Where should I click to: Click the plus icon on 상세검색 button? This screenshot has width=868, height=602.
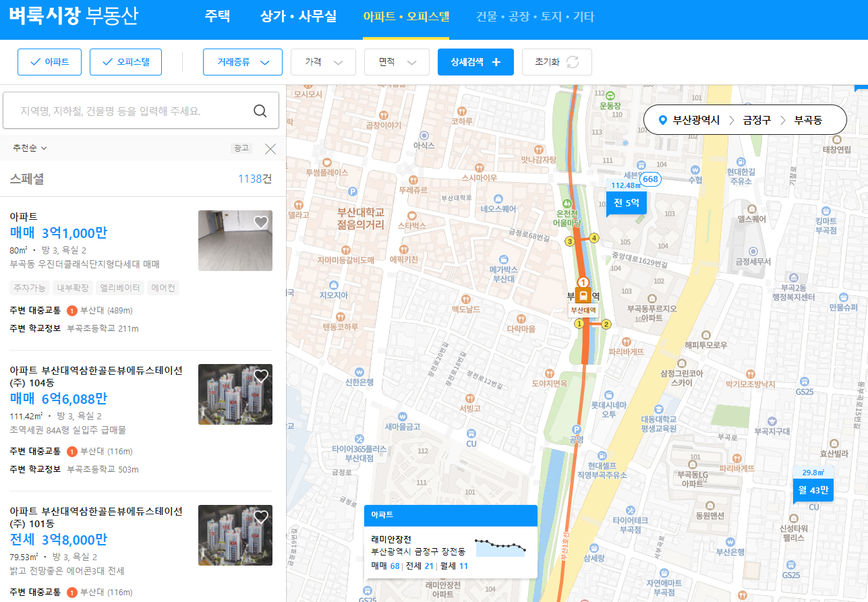pyautogui.click(x=496, y=61)
